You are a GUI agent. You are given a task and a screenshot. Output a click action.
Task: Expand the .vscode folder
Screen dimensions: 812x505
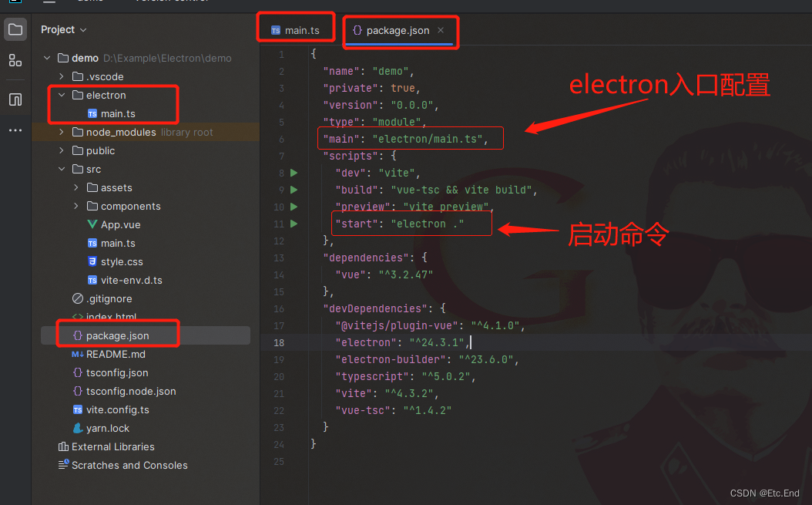(x=62, y=77)
